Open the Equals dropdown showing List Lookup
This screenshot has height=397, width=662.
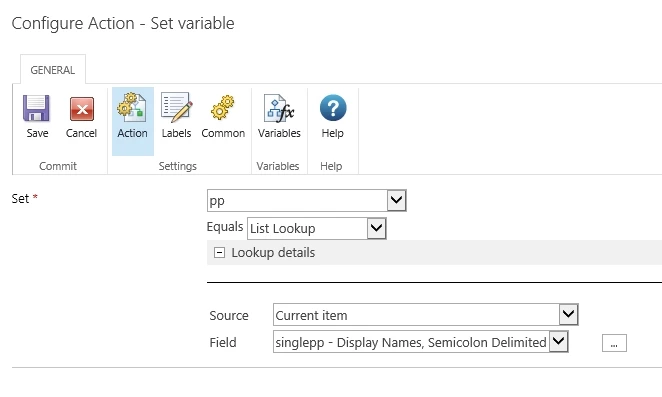[x=317, y=228]
